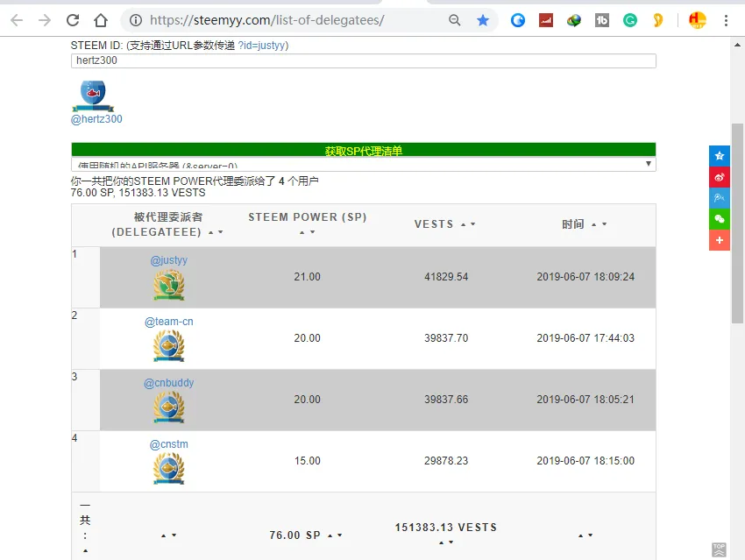The height and width of the screenshot is (560, 745).
Task: Expand more share options plus icon
Action: tap(720, 240)
